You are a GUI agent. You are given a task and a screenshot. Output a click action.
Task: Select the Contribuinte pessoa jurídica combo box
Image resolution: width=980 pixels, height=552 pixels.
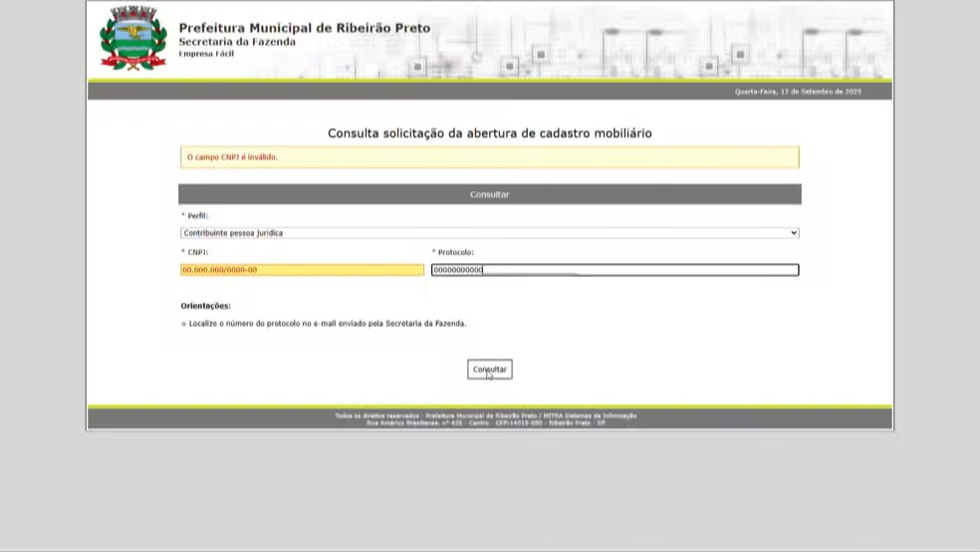coord(488,233)
